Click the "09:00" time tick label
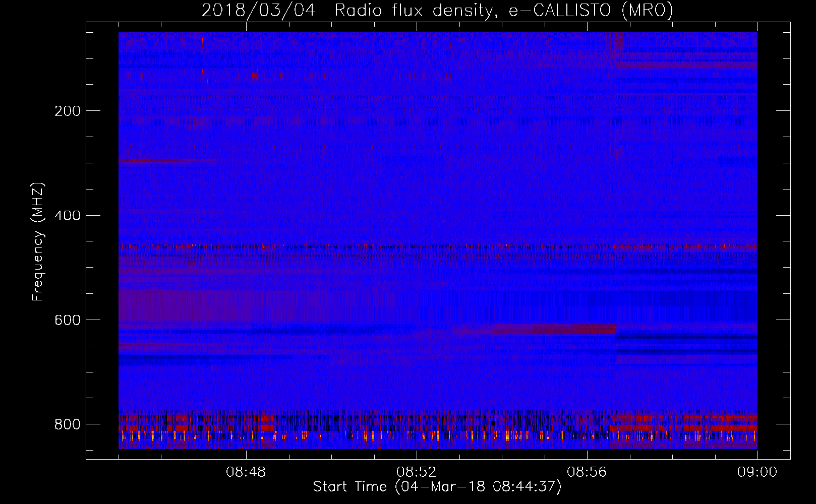Viewport: 816px width, 504px height. [x=757, y=472]
